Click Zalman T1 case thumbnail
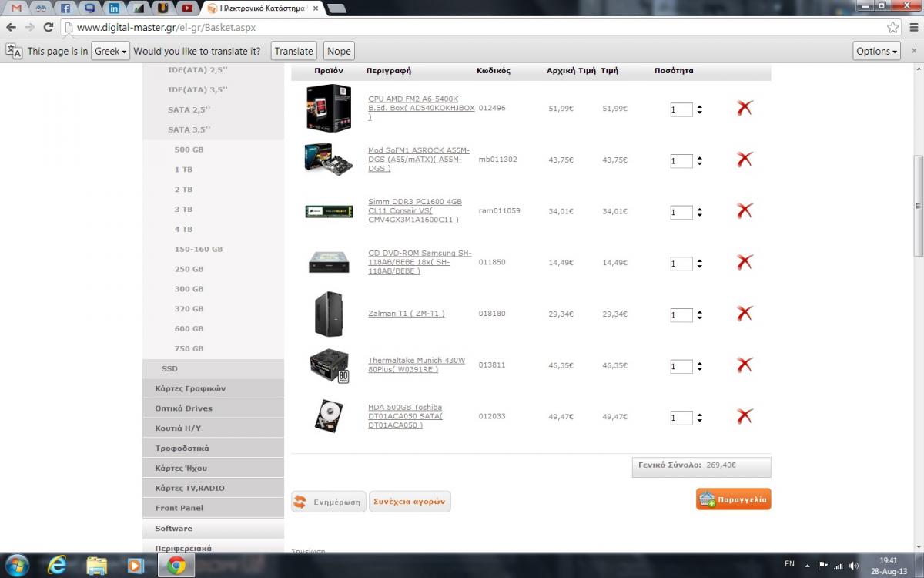 coord(329,314)
